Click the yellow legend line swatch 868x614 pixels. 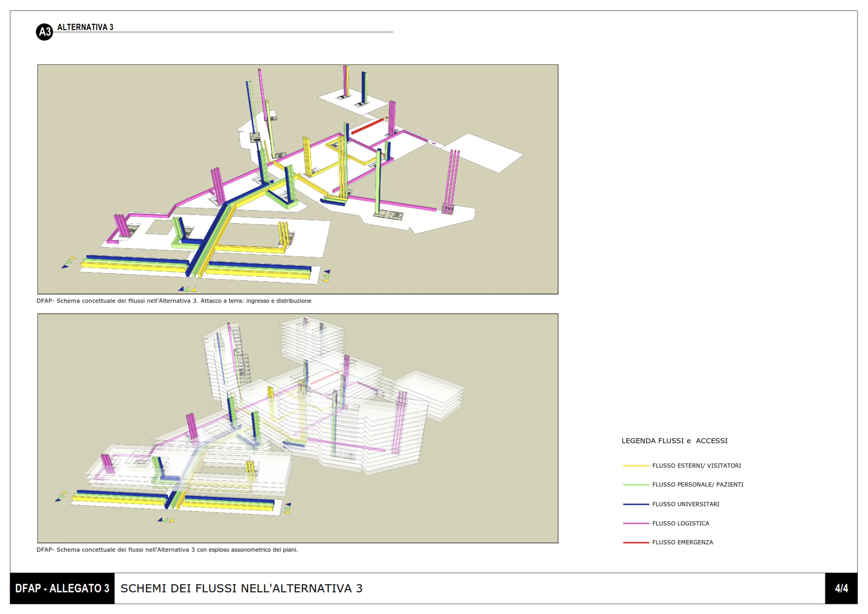click(x=636, y=466)
